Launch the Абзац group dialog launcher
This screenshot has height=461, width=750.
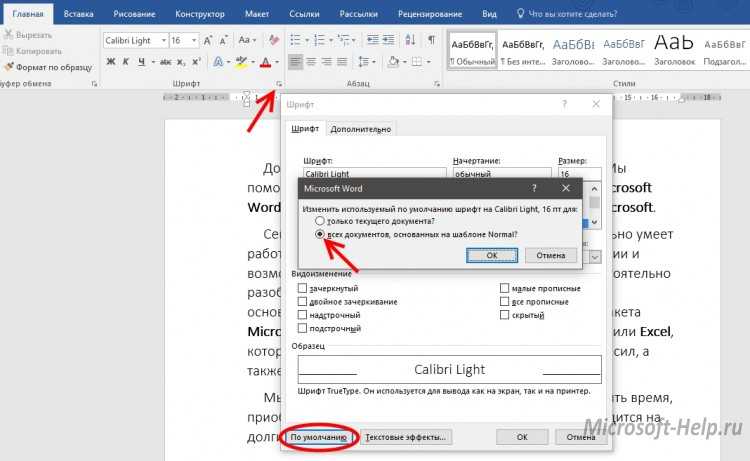(437, 84)
